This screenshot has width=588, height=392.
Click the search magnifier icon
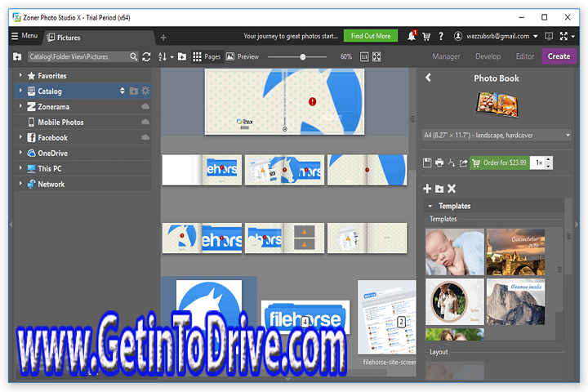[133, 56]
